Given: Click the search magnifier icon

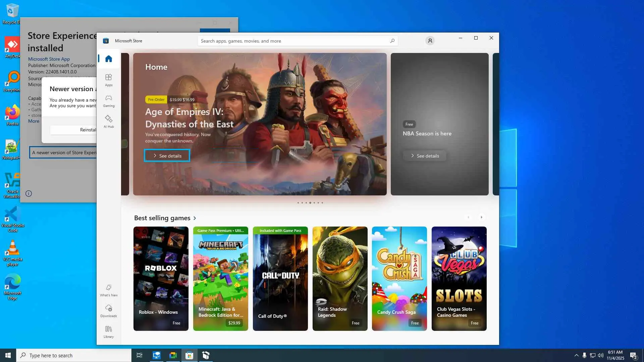Looking at the screenshot, I should (392, 41).
